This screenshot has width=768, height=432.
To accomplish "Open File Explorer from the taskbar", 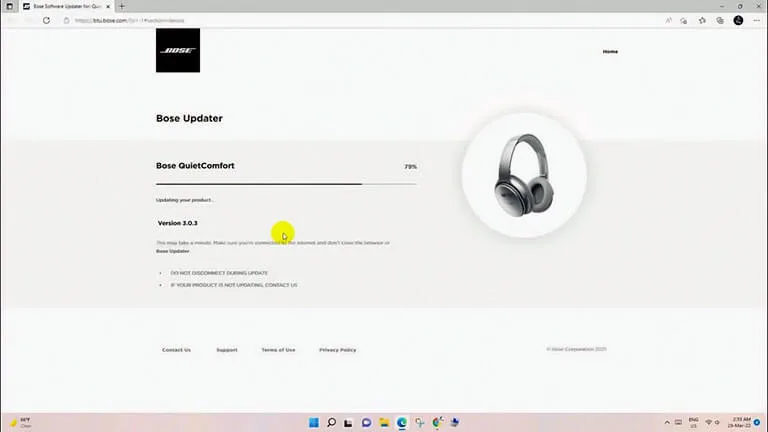I will 384,422.
